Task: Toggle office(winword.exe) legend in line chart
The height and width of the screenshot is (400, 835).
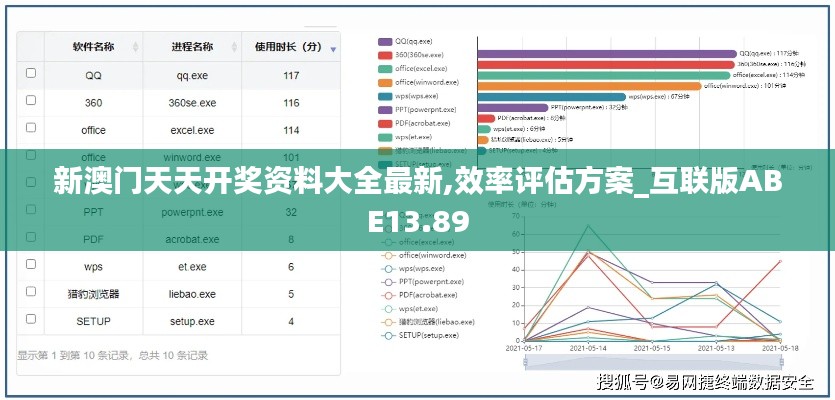Action: click(424, 256)
